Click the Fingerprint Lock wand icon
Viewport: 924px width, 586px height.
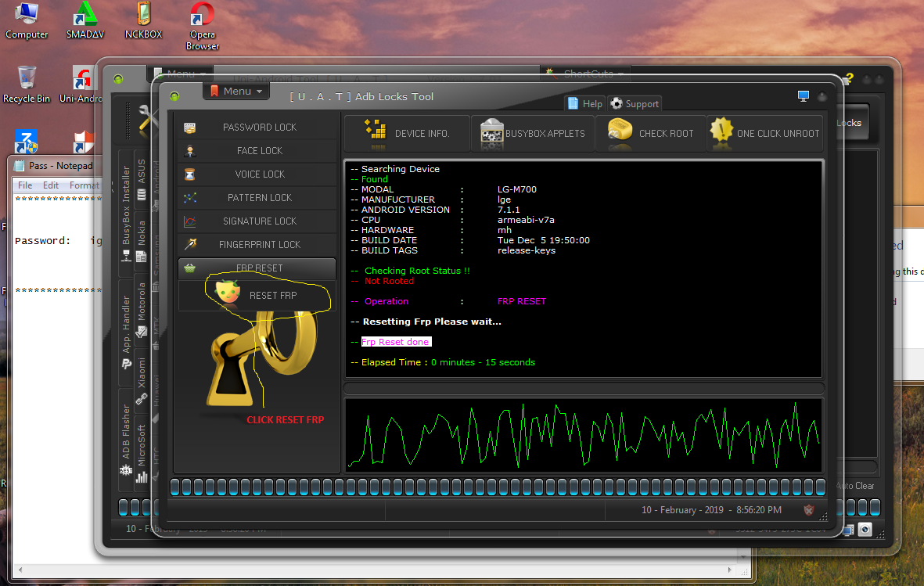point(190,245)
